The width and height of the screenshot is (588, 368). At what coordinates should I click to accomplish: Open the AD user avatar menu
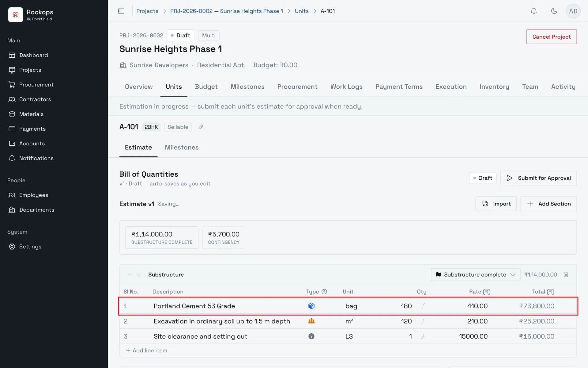[573, 11]
